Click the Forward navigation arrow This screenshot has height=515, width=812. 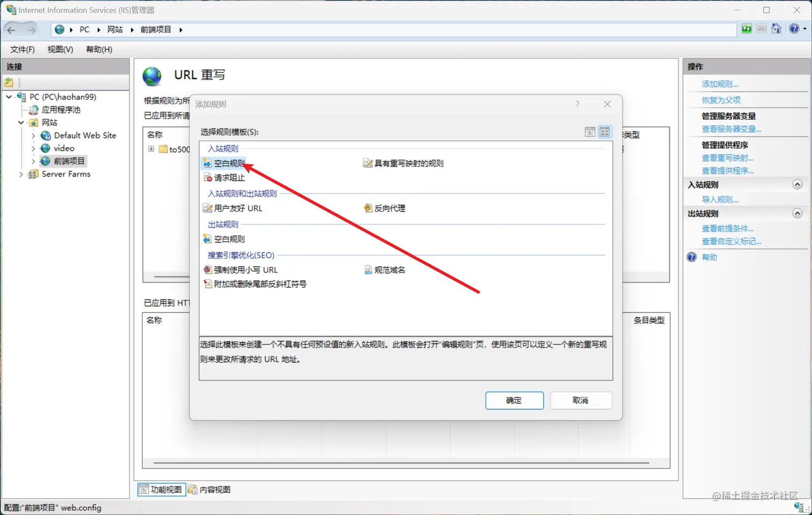(31, 30)
